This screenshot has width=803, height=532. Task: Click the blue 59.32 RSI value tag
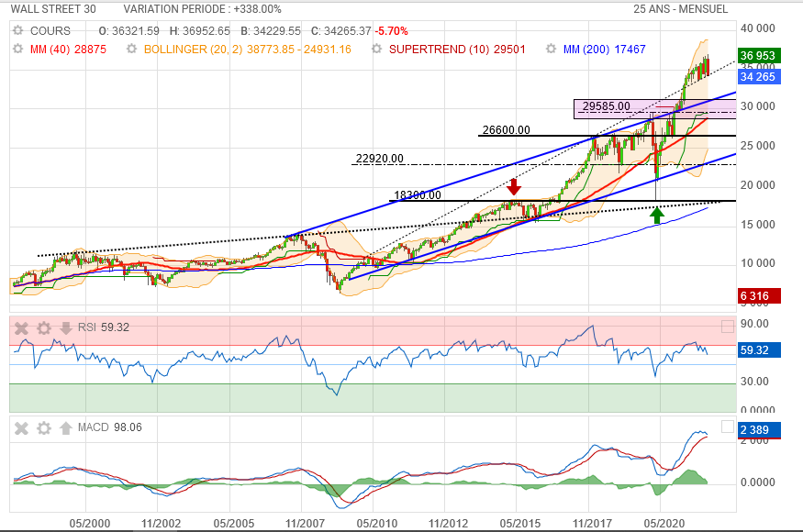[x=760, y=350]
